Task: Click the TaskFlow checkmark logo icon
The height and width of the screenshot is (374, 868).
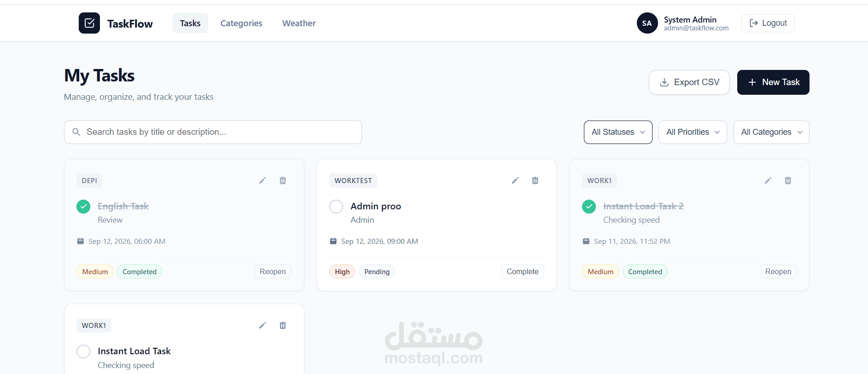Action: (x=89, y=23)
